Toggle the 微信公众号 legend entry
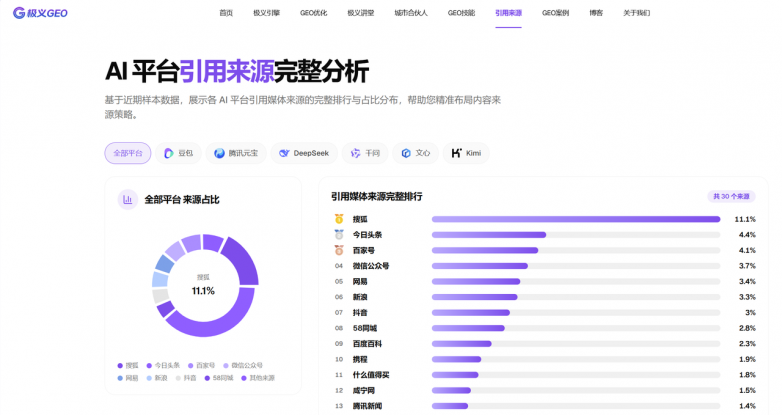The height and width of the screenshot is (415, 782). (x=243, y=366)
